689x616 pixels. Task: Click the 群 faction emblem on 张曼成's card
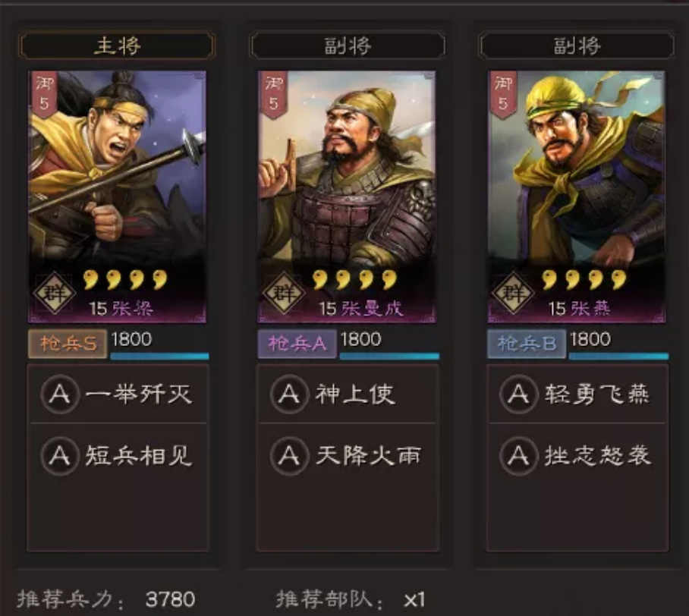tap(284, 293)
